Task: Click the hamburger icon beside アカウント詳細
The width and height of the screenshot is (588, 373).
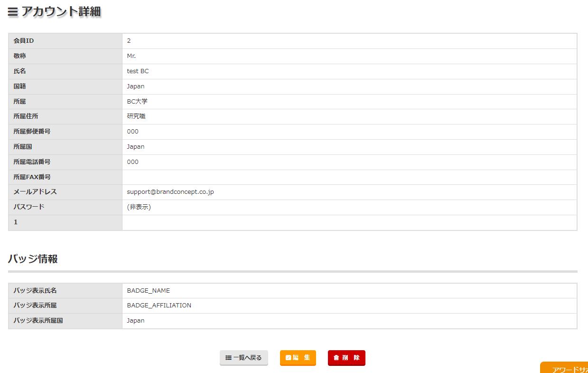Action: pos(13,12)
